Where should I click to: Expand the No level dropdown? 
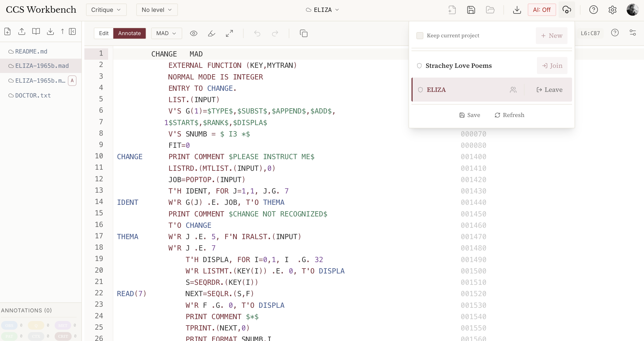157,10
